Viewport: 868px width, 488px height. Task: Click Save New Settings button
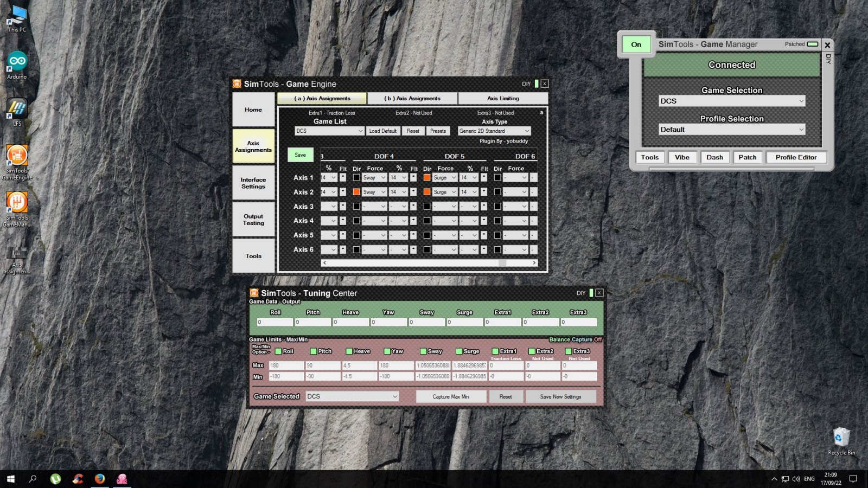coord(560,396)
